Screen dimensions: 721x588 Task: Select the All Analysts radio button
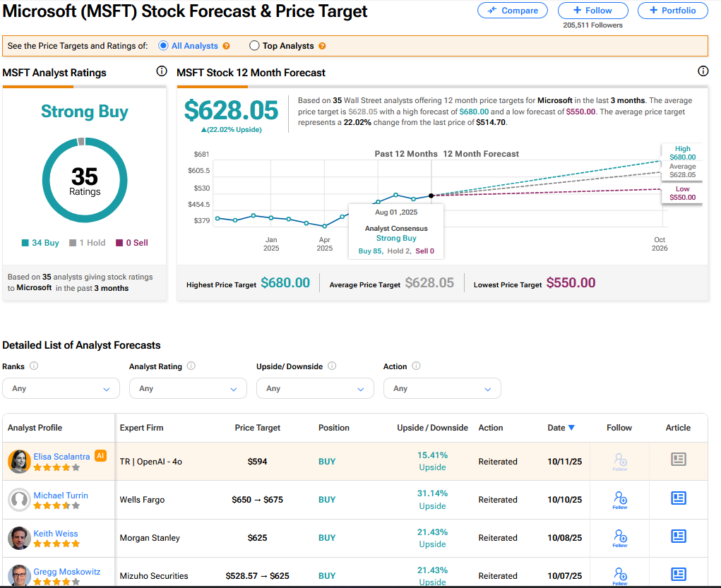coord(164,46)
